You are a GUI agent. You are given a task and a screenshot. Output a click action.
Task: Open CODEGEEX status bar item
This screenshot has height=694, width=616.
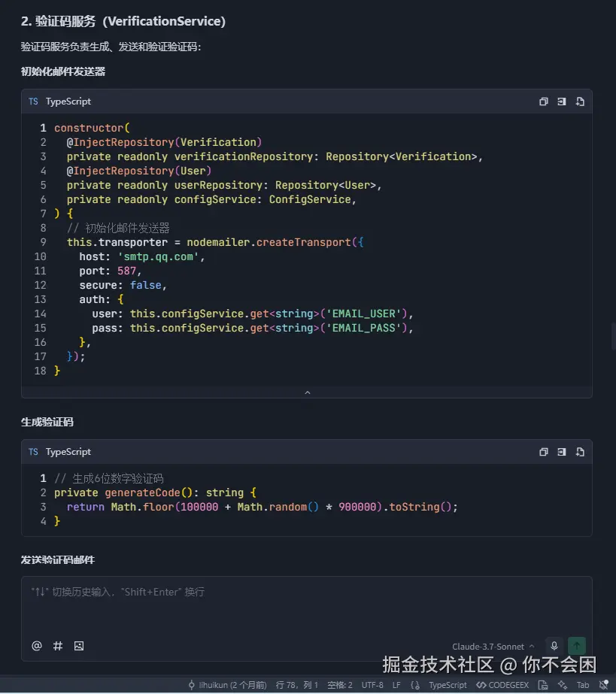coord(502,685)
